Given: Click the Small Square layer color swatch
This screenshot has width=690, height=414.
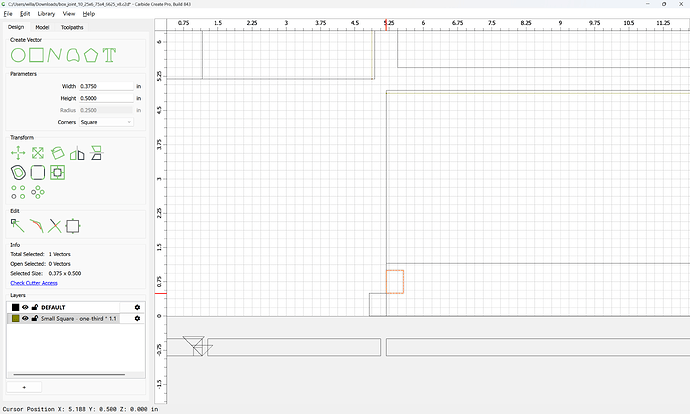Looking at the screenshot, I should click(x=15, y=318).
